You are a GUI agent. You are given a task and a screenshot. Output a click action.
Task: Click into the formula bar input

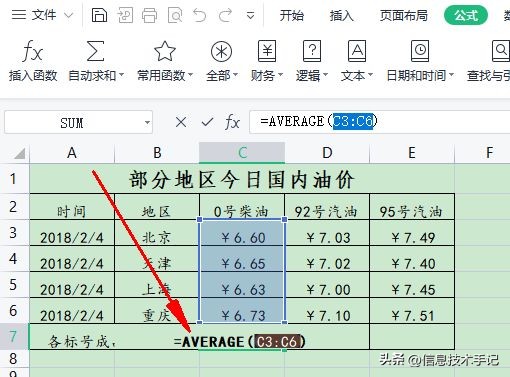380,122
